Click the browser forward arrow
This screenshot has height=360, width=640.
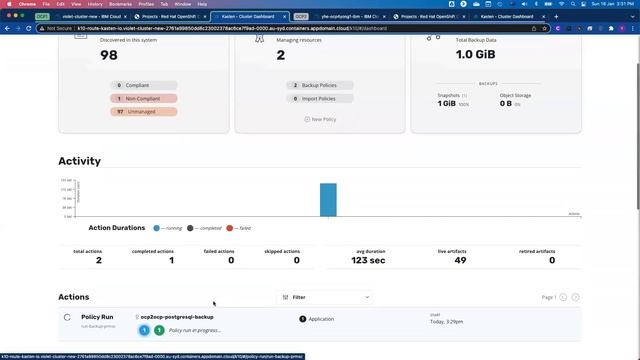coord(18,29)
